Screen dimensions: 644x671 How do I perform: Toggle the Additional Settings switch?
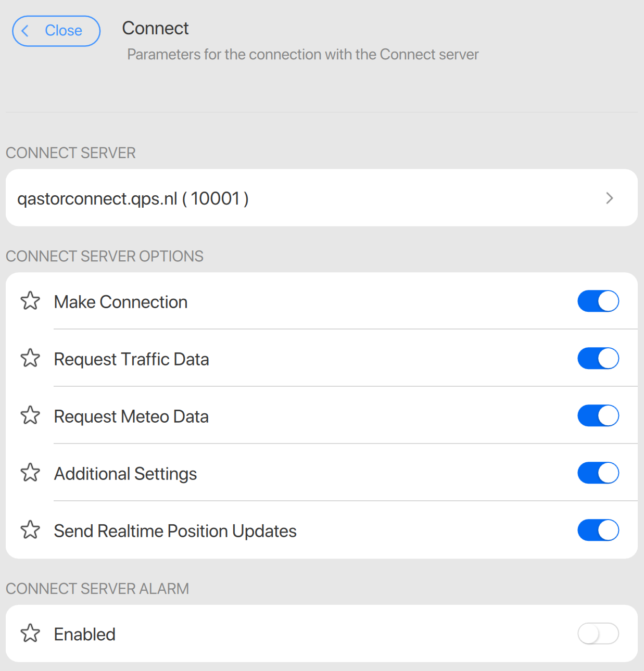pyautogui.click(x=598, y=473)
